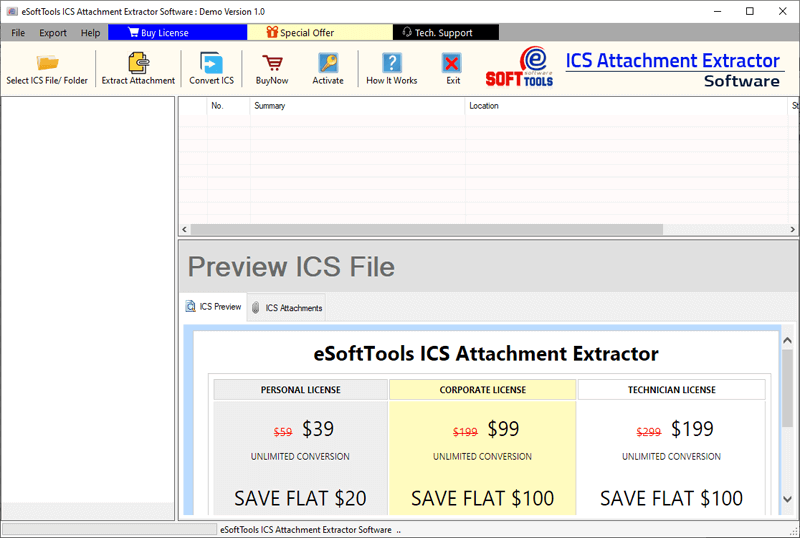The height and width of the screenshot is (538, 800).
Task: Click the No. column header
Action: click(x=228, y=106)
